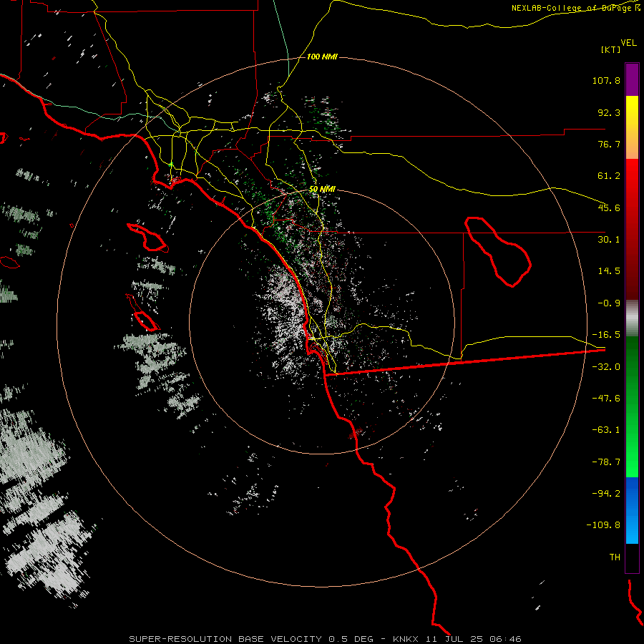Screen dimensions: 644x644
Task: Click the Super-Resolution Base Velocity caption
Action: tap(325, 639)
